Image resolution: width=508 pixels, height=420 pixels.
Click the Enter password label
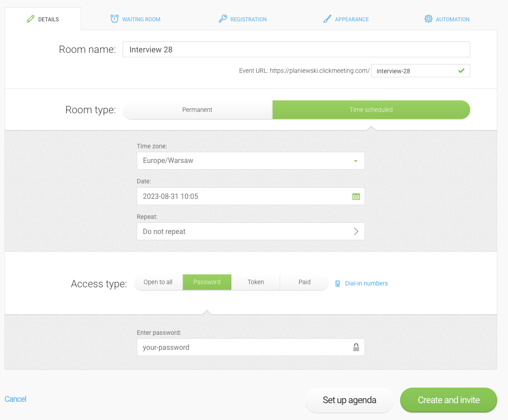[159, 333]
